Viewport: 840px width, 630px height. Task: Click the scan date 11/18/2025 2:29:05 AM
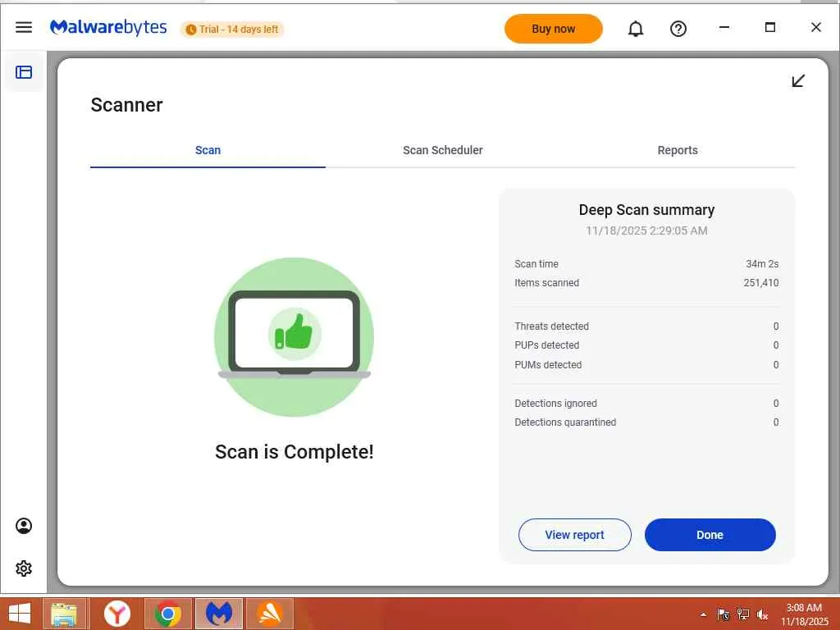click(x=646, y=231)
